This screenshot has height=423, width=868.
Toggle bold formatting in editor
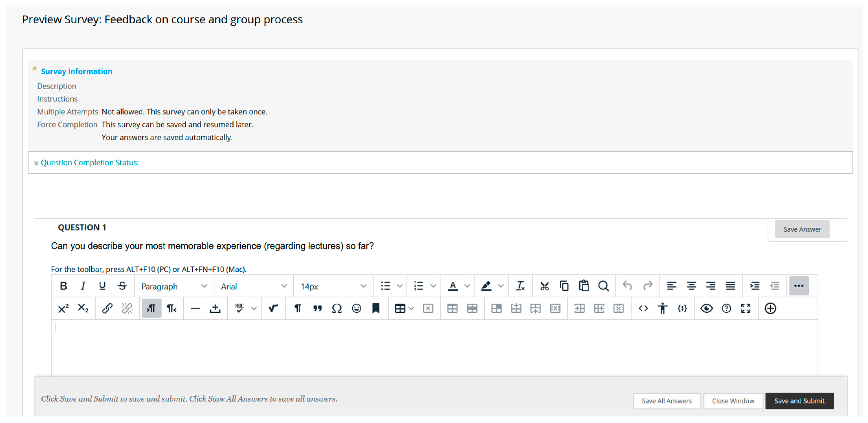[63, 286]
